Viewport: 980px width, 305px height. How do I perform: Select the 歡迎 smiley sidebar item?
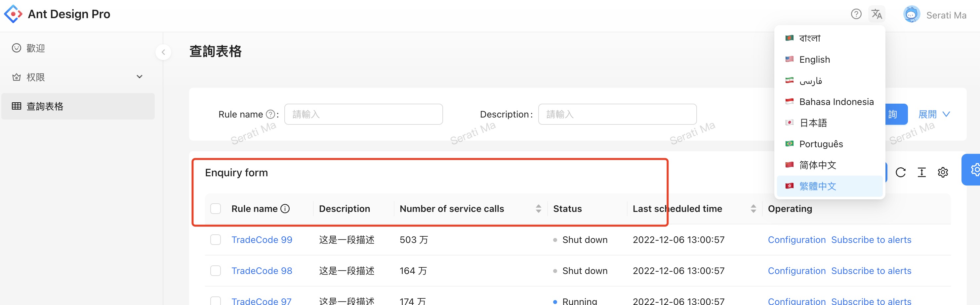35,48
